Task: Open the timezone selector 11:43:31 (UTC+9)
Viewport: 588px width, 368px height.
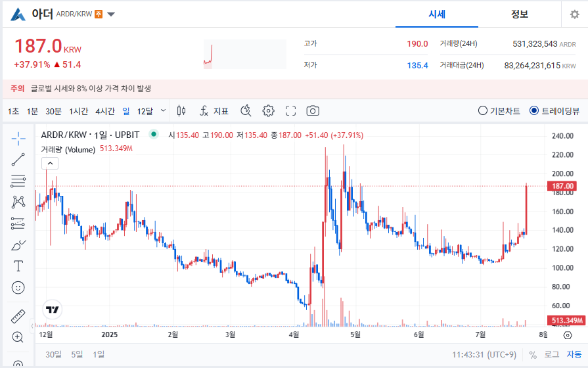Action: pos(484,354)
